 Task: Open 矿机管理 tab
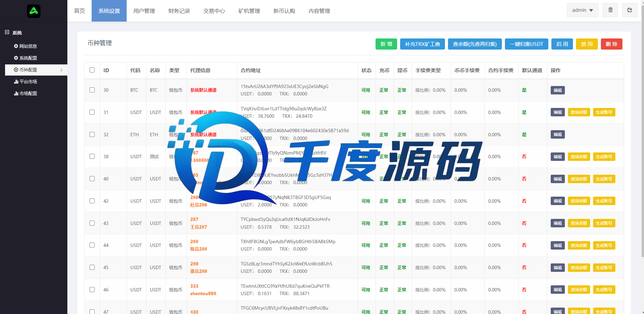[x=249, y=11]
